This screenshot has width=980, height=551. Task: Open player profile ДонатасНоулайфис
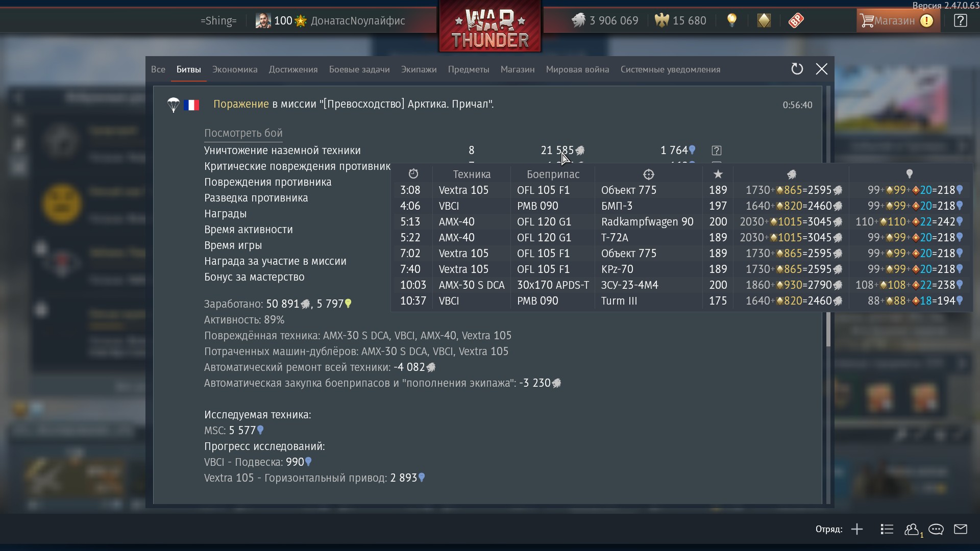point(357,20)
